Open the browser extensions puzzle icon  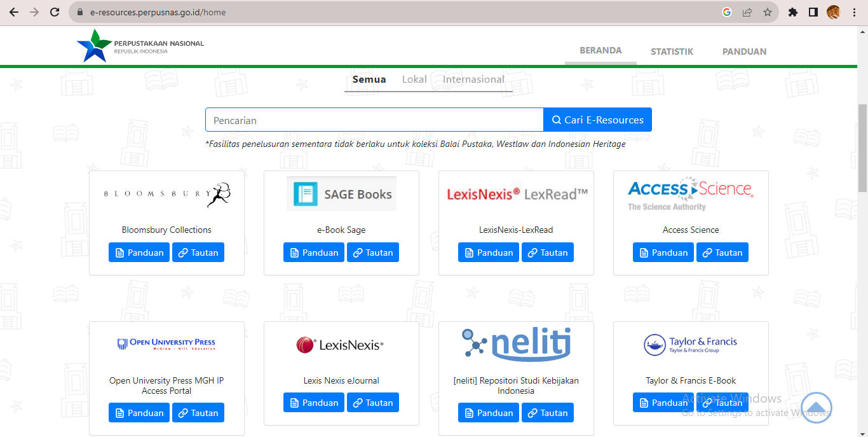pos(792,12)
